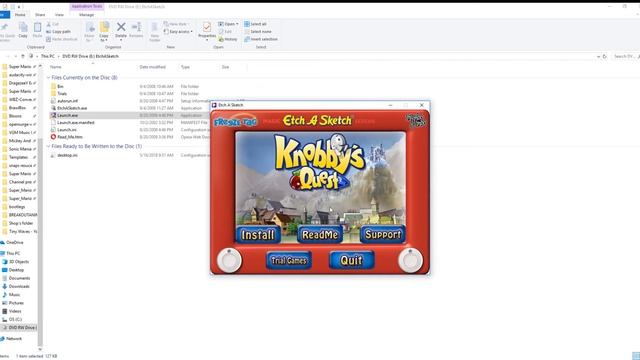
Task: Select EtchASketch.exe in the file list
Action: (x=72, y=108)
